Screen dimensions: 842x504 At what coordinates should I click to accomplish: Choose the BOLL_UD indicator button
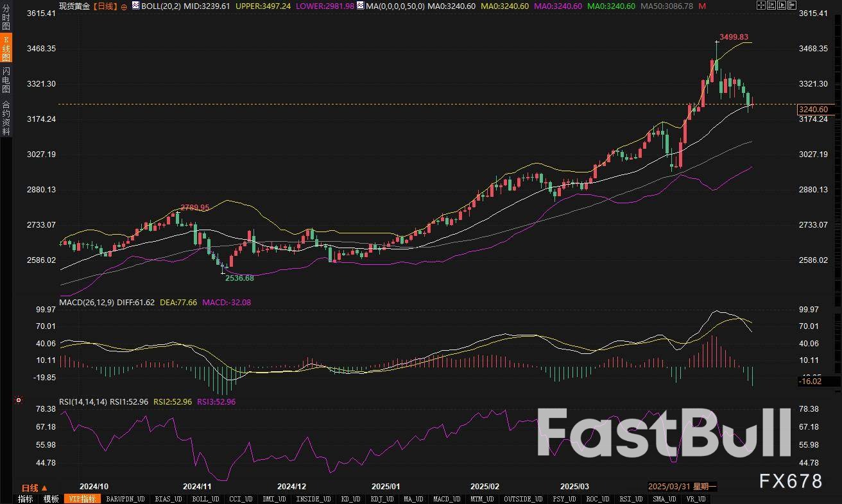click(205, 499)
